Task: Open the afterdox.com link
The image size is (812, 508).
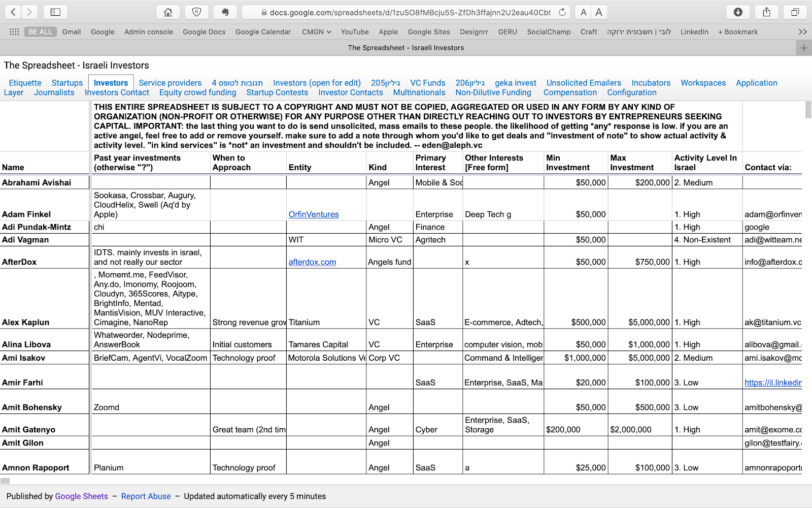Action: click(312, 262)
